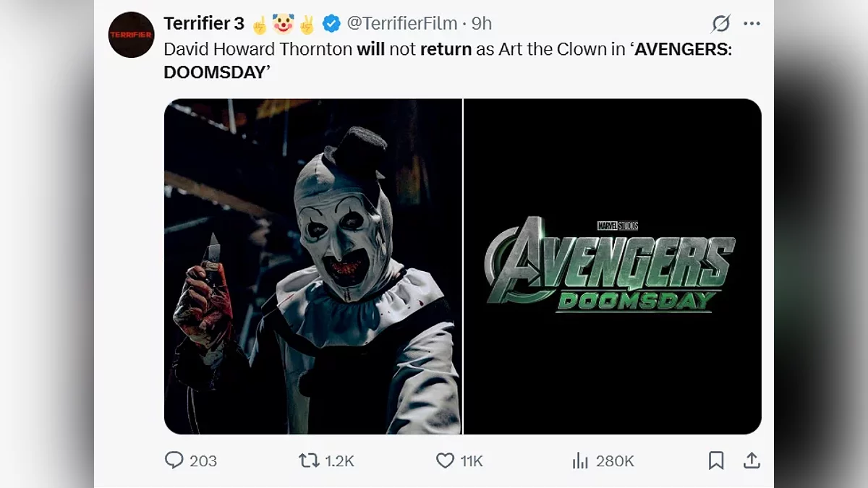
Task: Open the "Terrifier 3" display name
Action: [204, 24]
